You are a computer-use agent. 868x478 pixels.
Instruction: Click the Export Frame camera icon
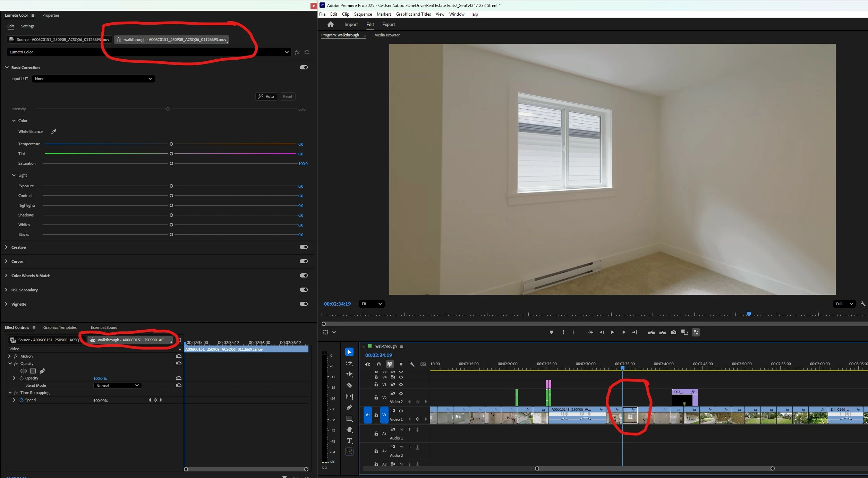pos(673,332)
